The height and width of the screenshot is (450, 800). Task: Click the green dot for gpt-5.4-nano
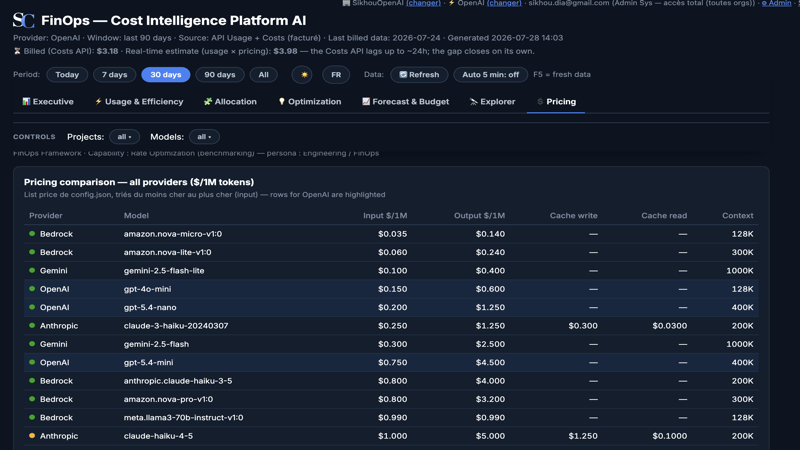[x=32, y=307]
